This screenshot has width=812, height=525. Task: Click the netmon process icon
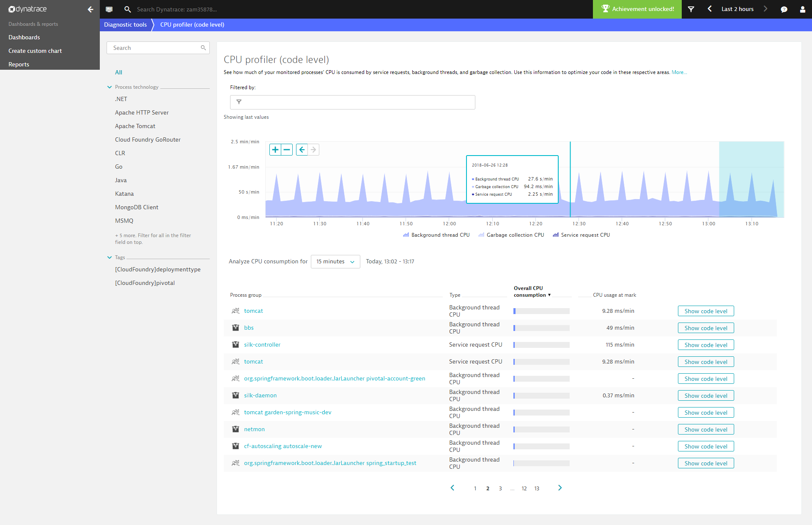click(x=236, y=429)
